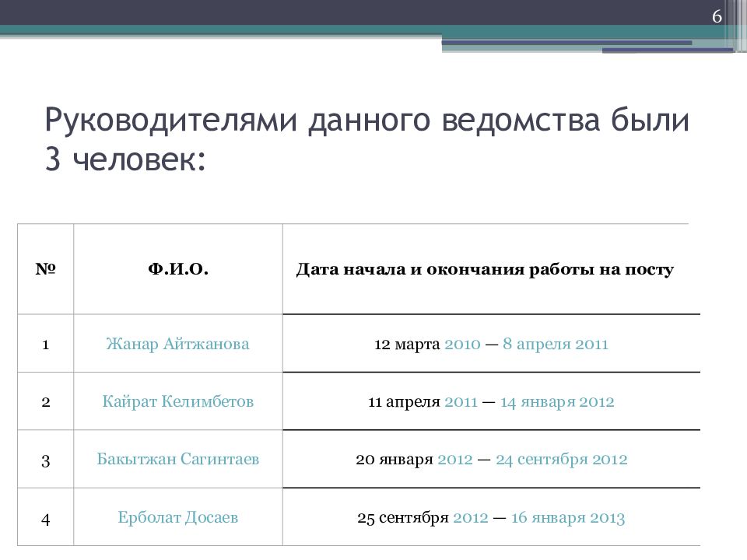This screenshot has width=747, height=560.
Task: Select the № column header
Action: (45, 269)
